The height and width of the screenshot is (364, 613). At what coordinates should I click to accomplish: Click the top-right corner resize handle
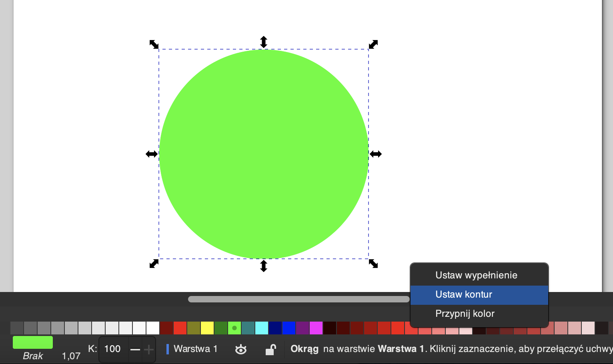373,44
